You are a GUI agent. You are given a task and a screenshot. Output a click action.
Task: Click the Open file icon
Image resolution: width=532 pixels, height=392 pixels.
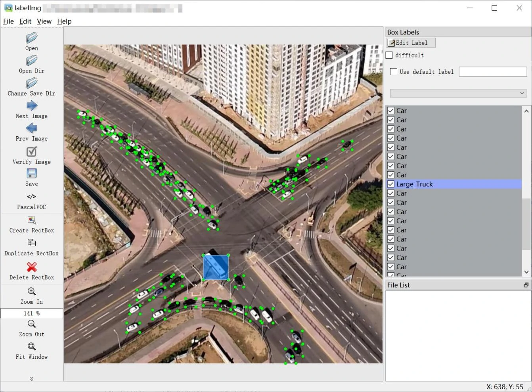[32, 38]
